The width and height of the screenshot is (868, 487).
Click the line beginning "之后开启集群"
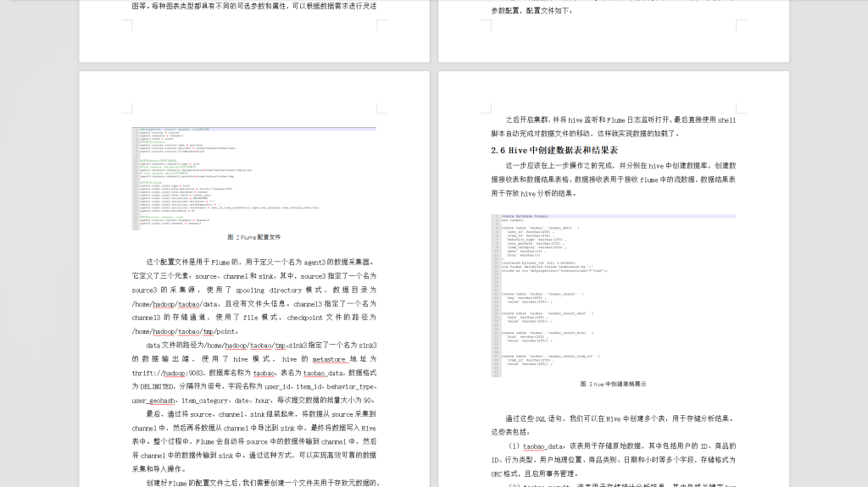[x=620, y=119]
